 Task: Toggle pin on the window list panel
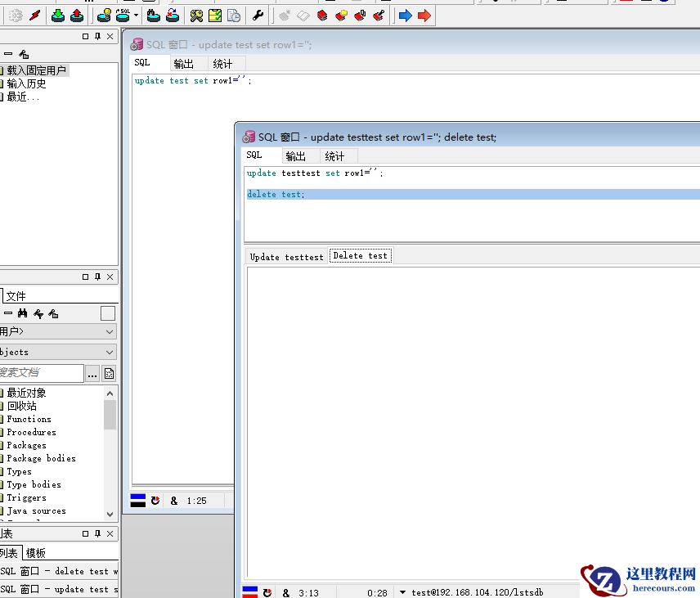coord(98,533)
